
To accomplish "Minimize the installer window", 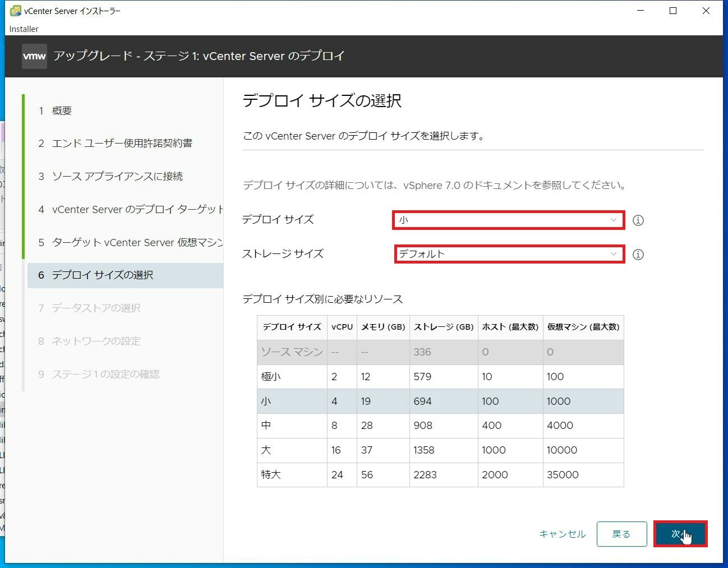I will tap(641, 11).
